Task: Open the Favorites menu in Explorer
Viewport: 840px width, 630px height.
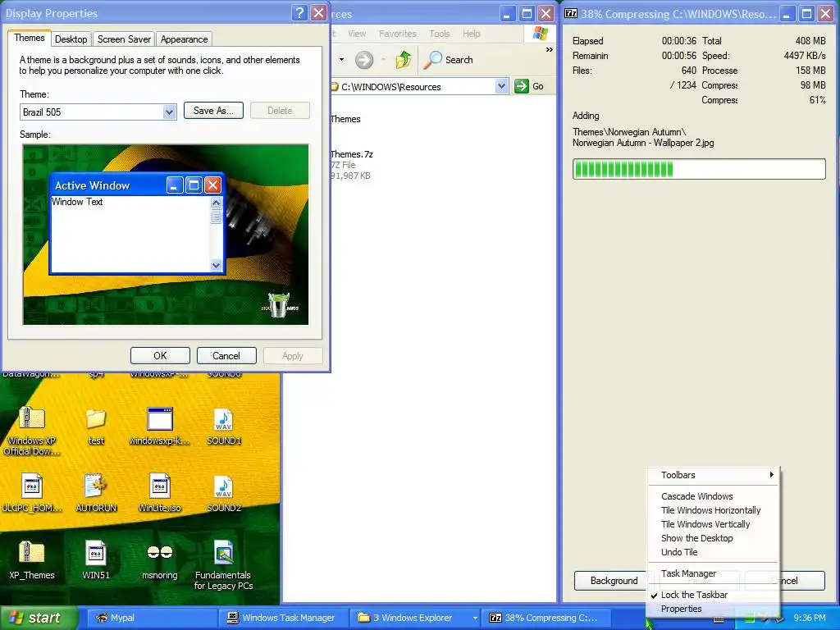Action: [398, 34]
